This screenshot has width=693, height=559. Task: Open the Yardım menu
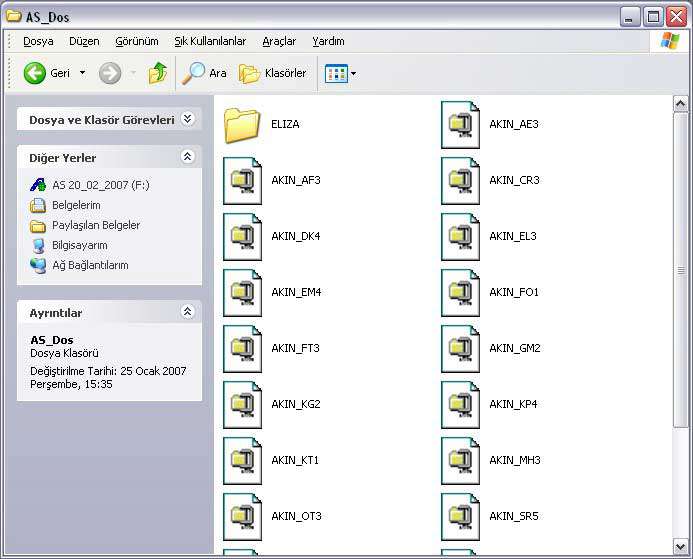click(328, 41)
